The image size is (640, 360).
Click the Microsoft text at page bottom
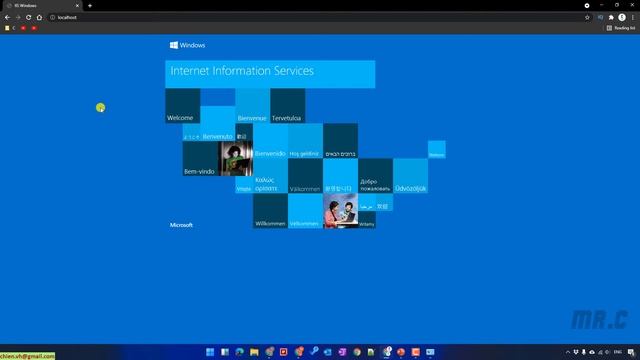(181, 225)
